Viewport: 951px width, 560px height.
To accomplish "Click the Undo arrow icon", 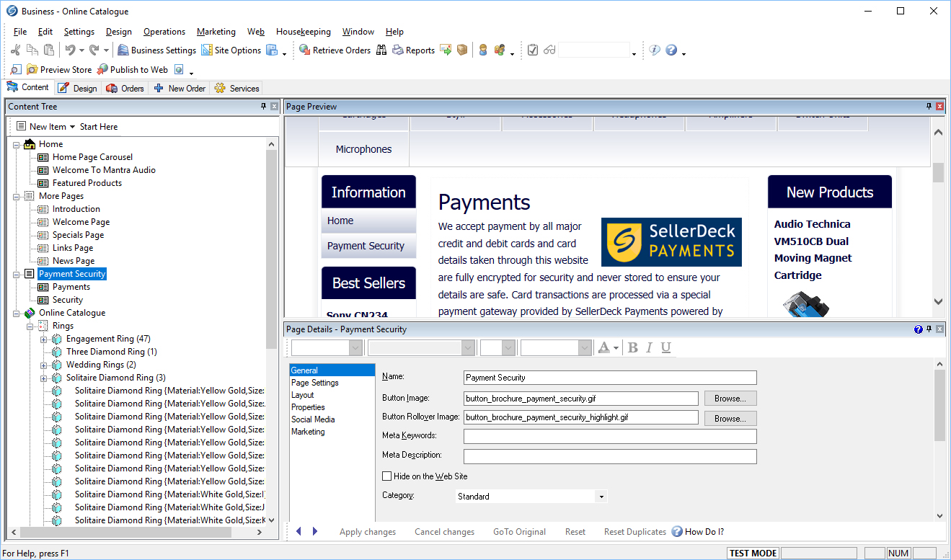I will pyautogui.click(x=70, y=50).
